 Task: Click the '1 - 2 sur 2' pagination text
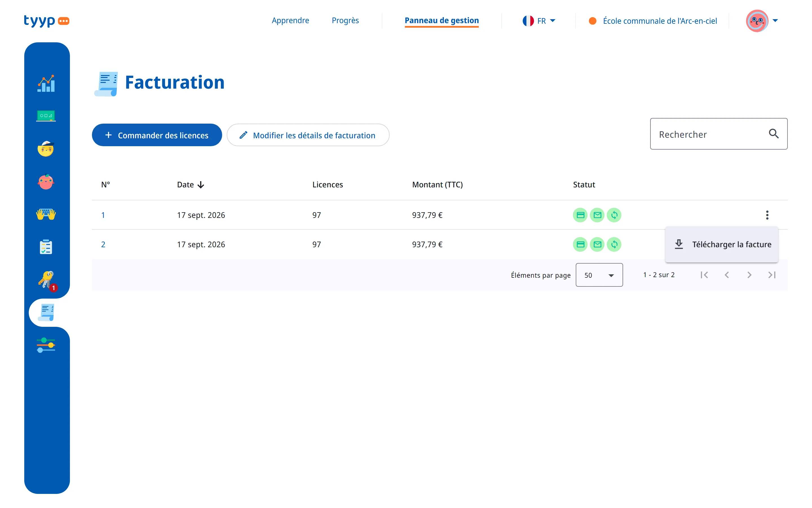pos(659,275)
